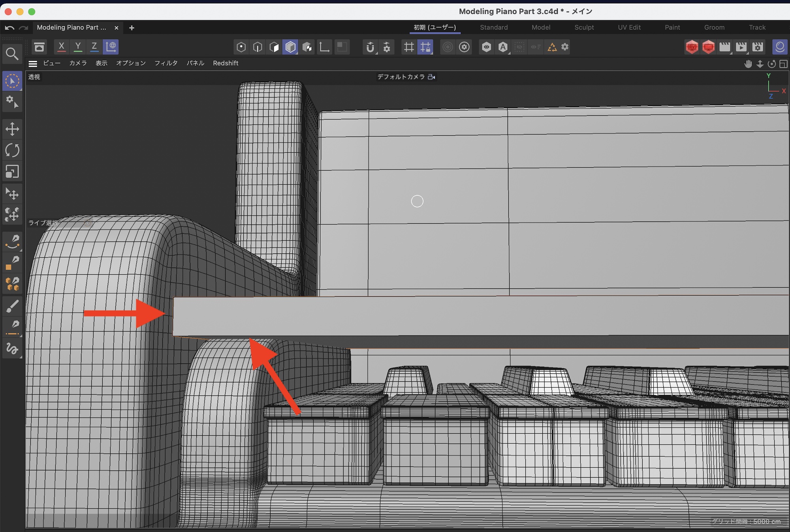Screen dimensions: 790x532
Task: Select the Move tool
Action: [x=12, y=129]
